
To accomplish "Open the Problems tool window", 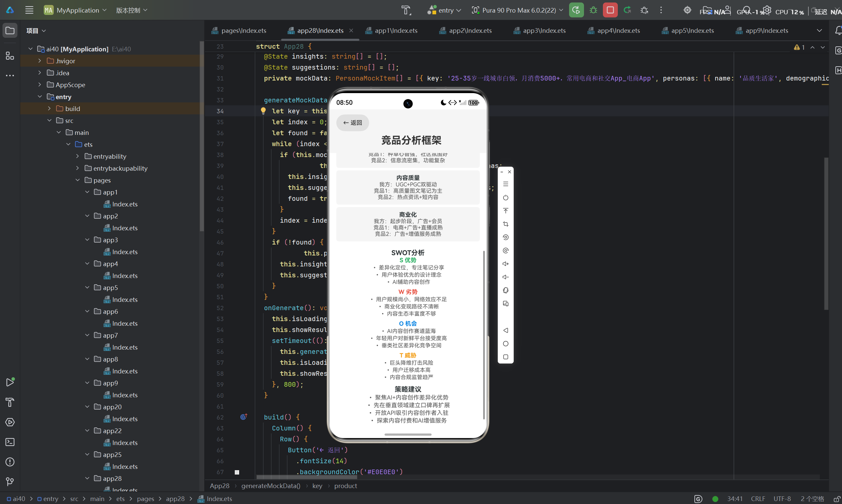I will (10, 462).
